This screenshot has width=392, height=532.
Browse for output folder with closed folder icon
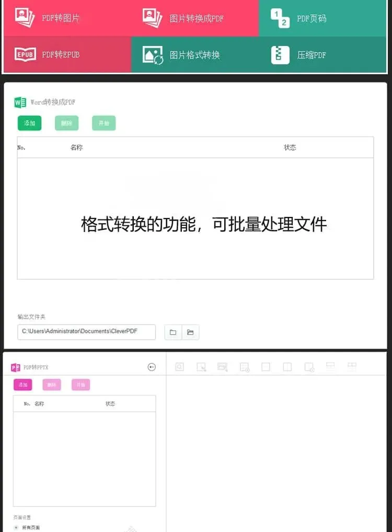point(173,332)
